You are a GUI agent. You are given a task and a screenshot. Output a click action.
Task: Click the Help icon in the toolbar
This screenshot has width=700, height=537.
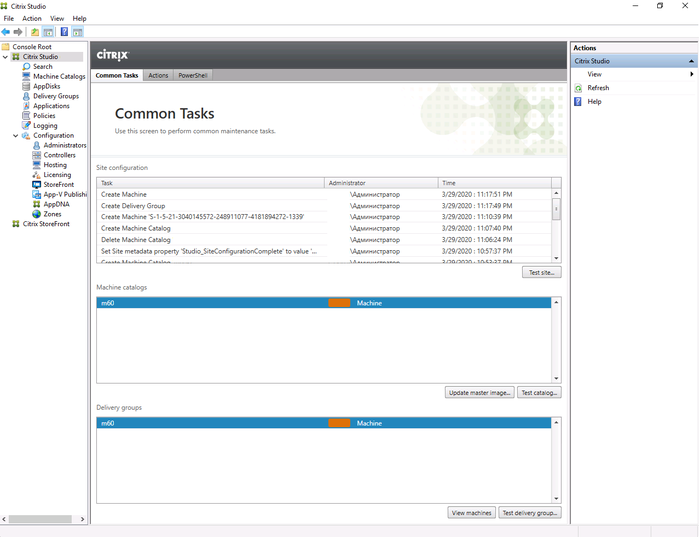[64, 32]
